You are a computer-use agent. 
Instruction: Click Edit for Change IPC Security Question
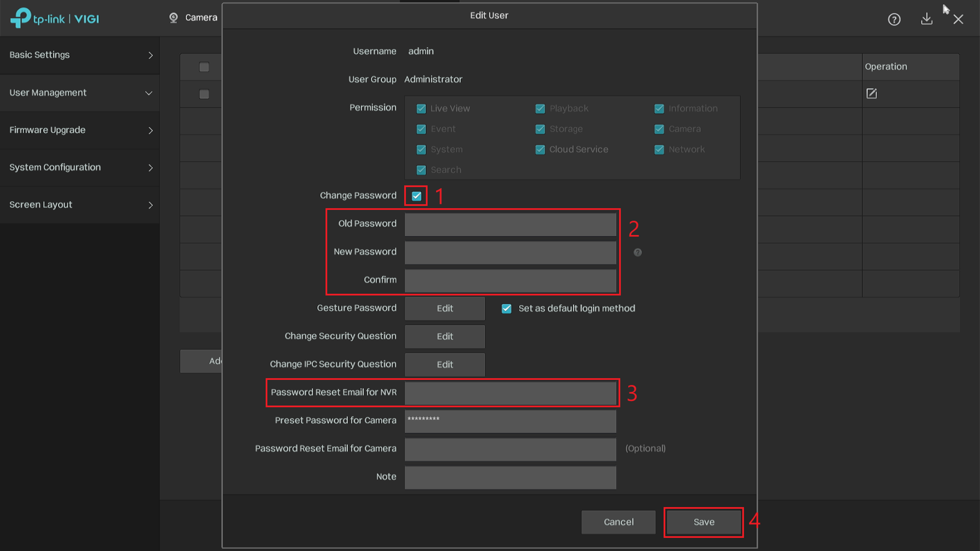tap(445, 365)
